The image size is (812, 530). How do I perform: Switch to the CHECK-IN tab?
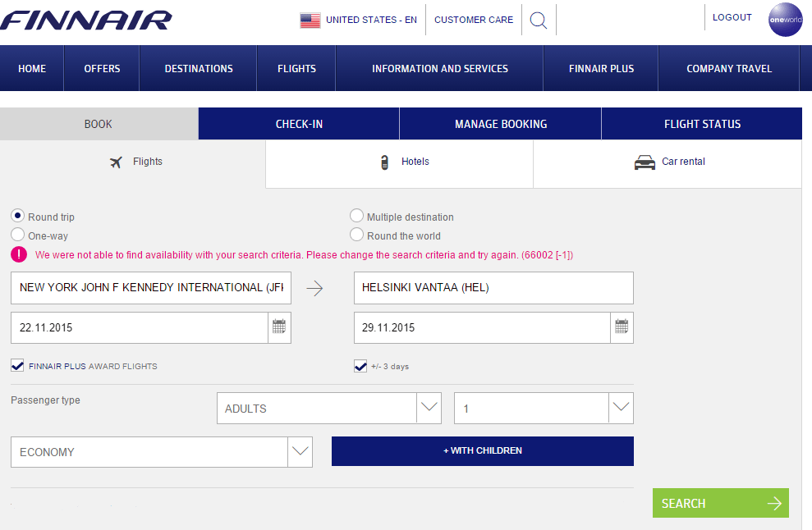[x=299, y=124]
